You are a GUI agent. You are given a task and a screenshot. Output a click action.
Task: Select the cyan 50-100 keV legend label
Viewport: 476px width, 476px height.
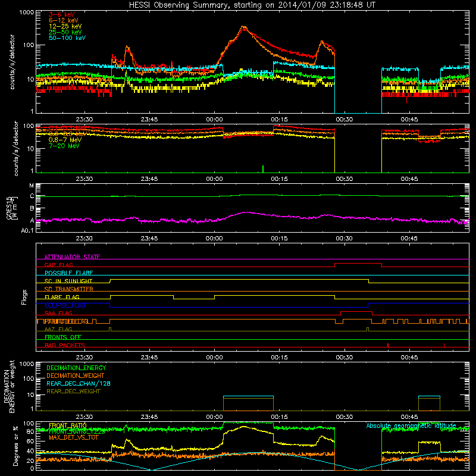(x=67, y=38)
